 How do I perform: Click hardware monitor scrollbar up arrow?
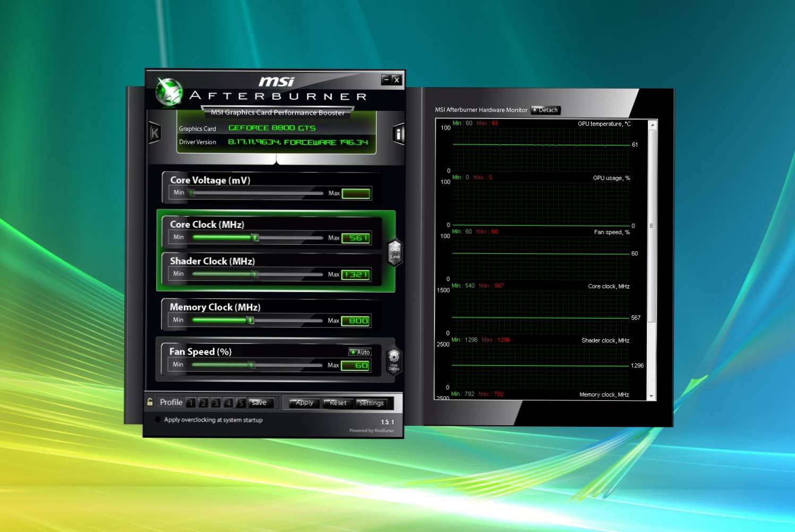652,124
